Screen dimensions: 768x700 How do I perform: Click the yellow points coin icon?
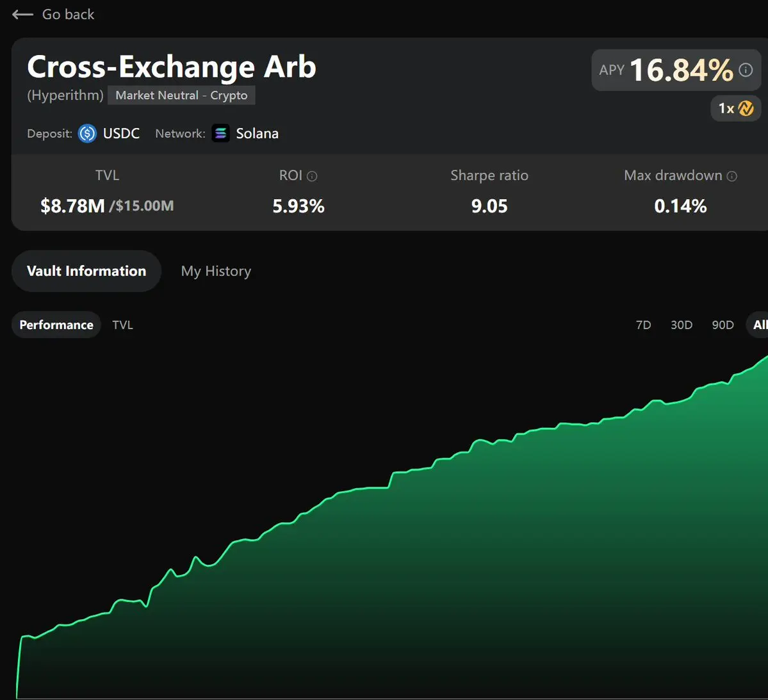click(746, 108)
